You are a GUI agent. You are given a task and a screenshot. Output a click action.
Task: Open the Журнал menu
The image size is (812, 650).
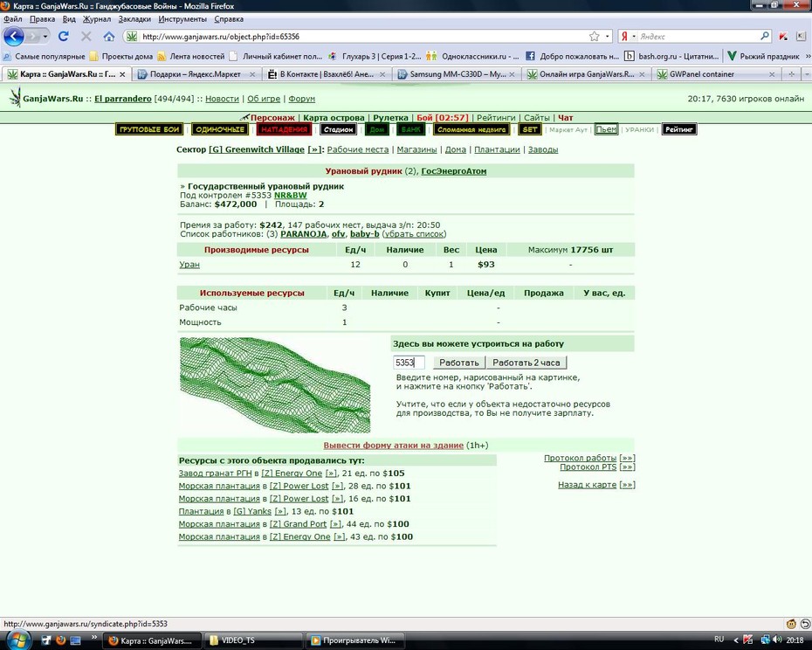[97, 19]
